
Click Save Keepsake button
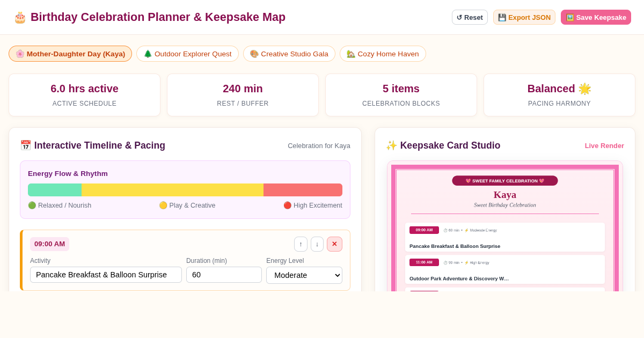tap(596, 17)
